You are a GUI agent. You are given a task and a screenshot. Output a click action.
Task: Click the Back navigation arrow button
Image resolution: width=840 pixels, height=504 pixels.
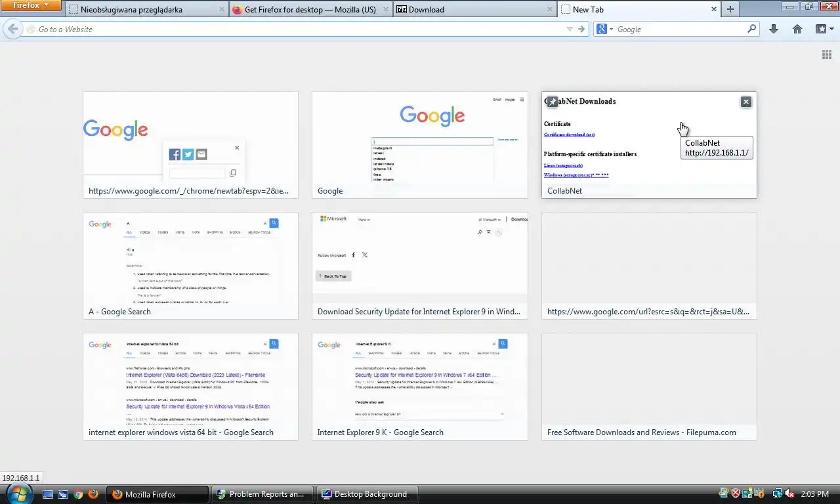(x=12, y=29)
